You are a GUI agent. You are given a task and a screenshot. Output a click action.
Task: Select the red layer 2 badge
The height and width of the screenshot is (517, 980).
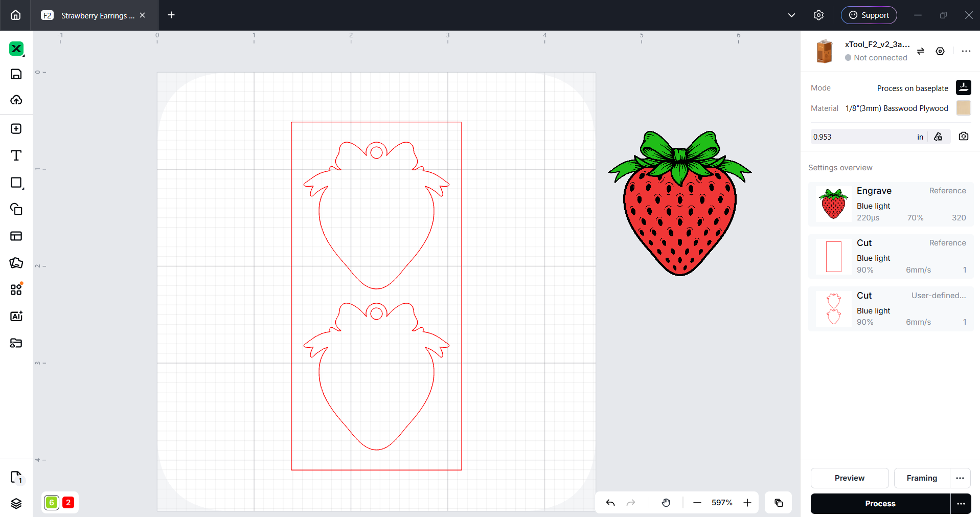[x=68, y=503]
